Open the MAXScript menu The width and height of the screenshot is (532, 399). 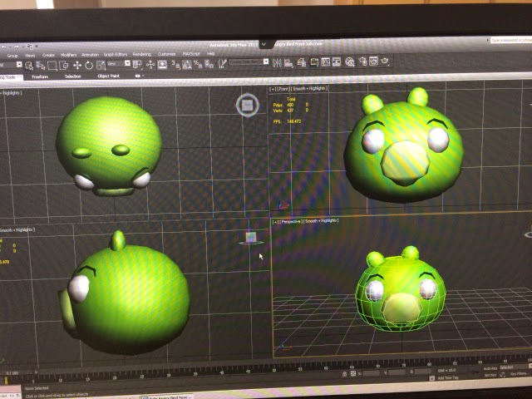191,53
